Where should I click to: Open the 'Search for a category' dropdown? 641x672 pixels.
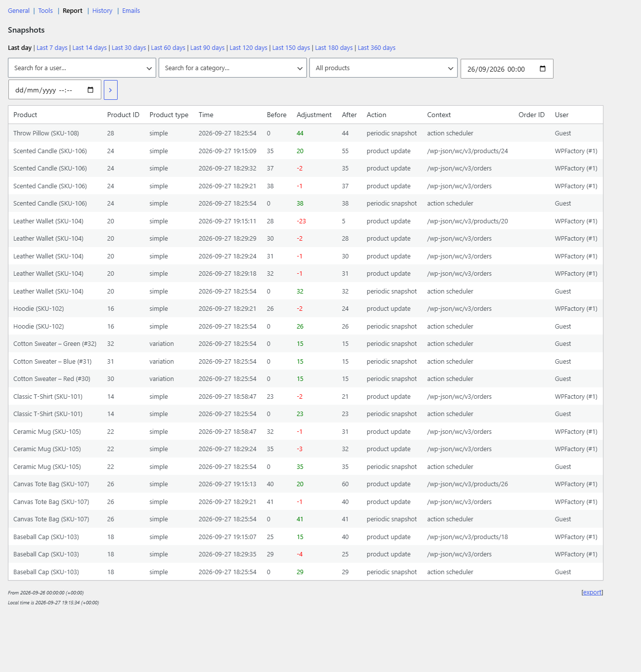pos(233,68)
